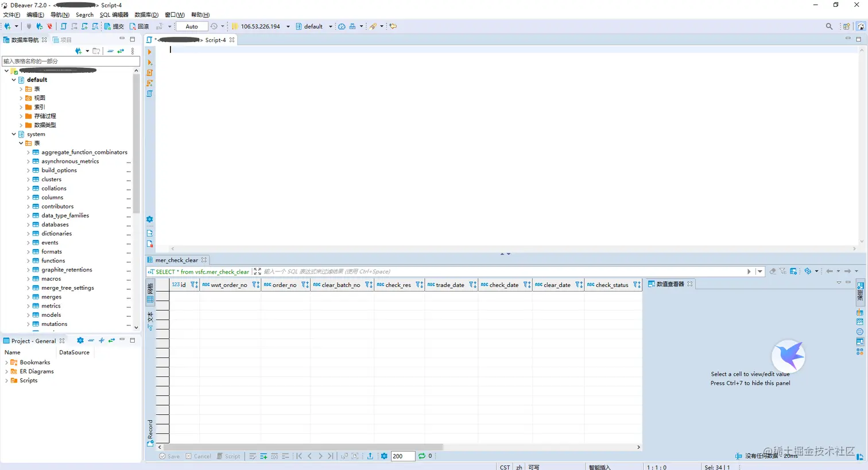Click results settings gear icon
Screen dimensions: 868x470
point(384,456)
